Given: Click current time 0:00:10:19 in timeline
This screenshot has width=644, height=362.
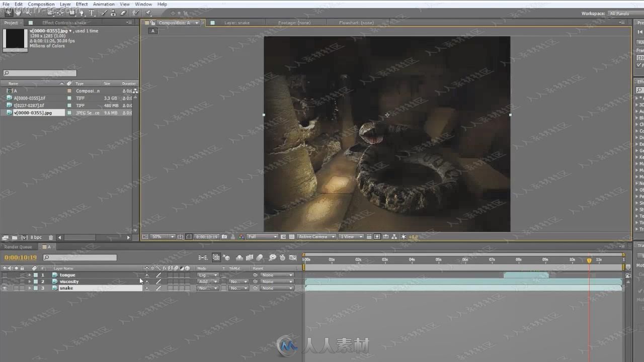Looking at the screenshot, I should (x=21, y=257).
